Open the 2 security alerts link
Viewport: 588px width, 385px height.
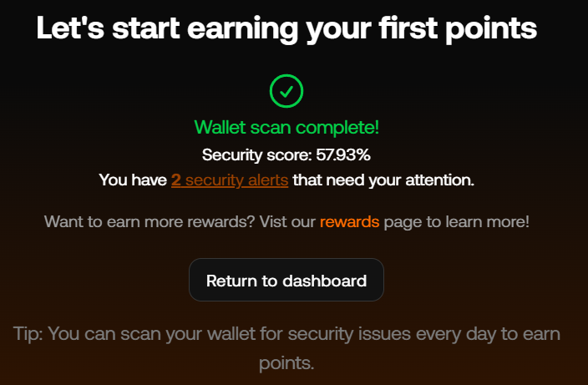(x=230, y=180)
